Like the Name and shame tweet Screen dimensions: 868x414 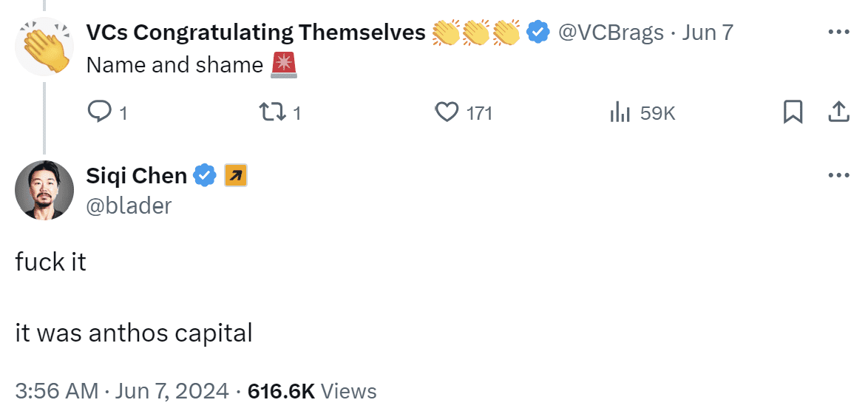point(447,112)
